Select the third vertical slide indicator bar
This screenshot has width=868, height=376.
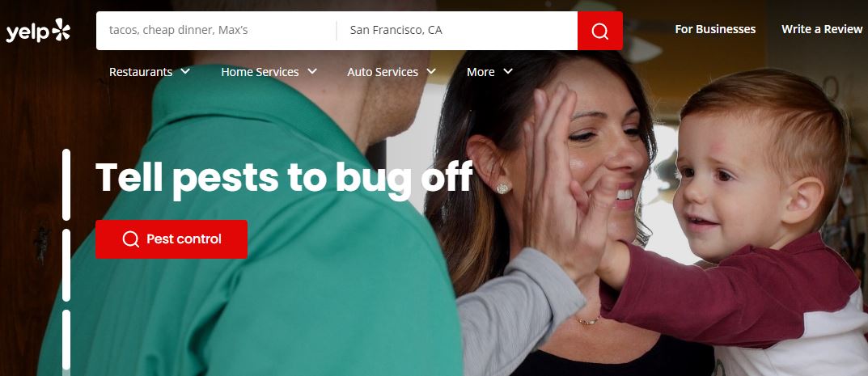click(66, 340)
